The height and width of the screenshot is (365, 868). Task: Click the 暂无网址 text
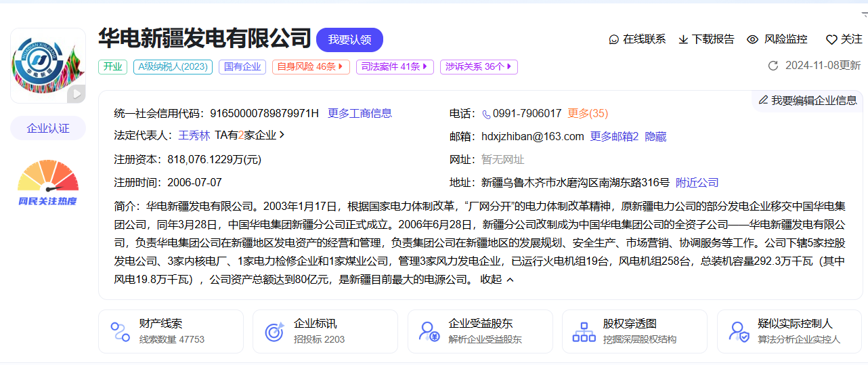point(503,159)
